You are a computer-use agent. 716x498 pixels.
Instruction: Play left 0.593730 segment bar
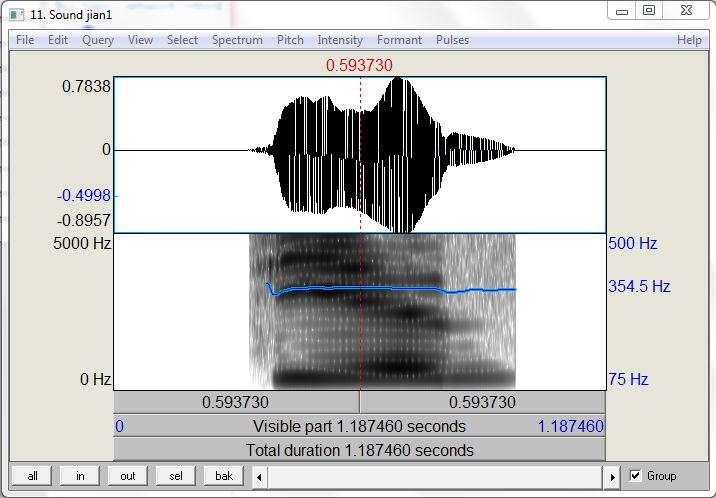(x=236, y=402)
